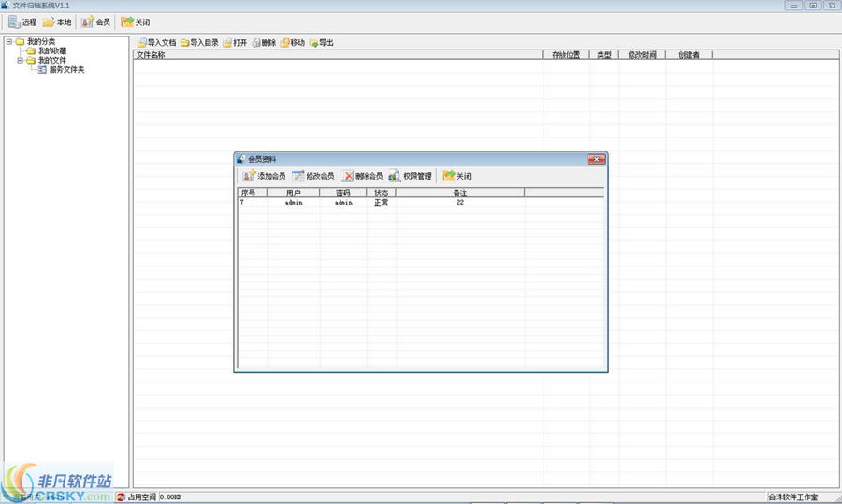842x504 pixels.
Task: Click 删除会员 delete member in dialog
Action: click(362, 176)
